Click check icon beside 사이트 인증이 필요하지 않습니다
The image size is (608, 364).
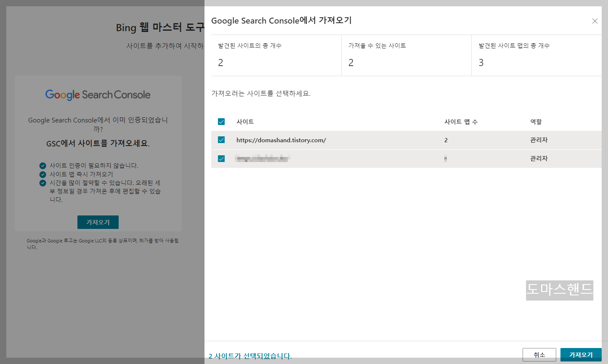pos(42,166)
